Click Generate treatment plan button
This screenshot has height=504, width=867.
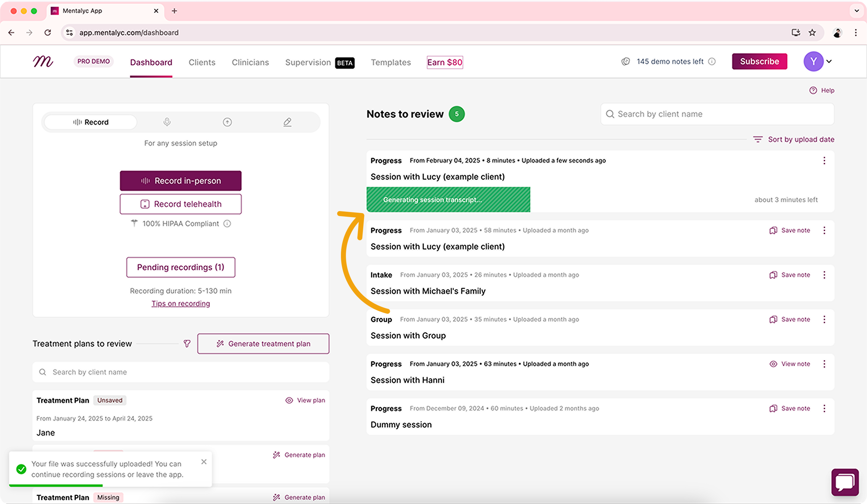[263, 344]
